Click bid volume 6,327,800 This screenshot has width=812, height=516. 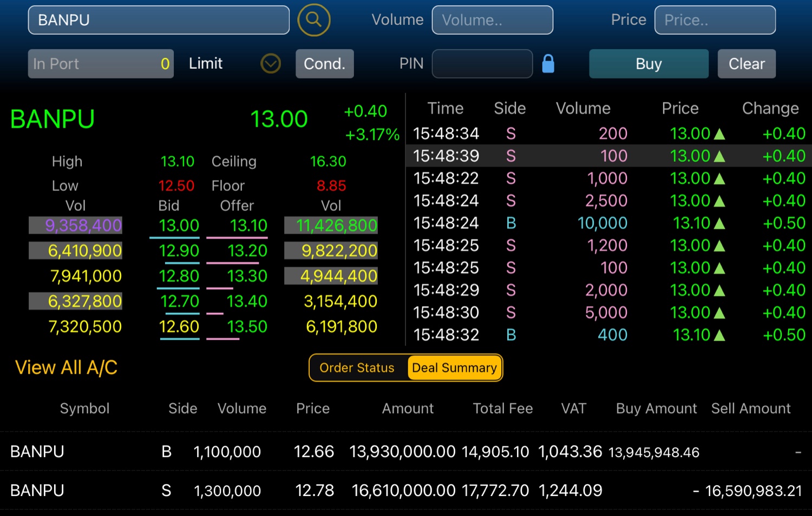click(85, 301)
